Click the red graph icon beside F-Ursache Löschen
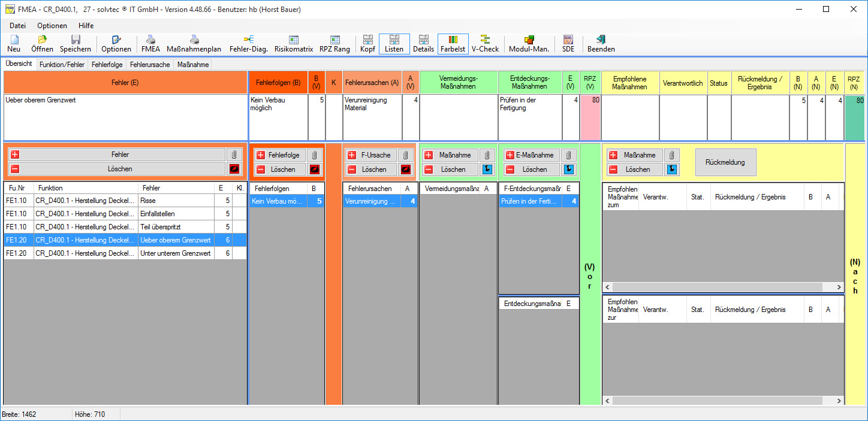Image resolution: width=868 pixels, height=421 pixels. click(x=406, y=169)
